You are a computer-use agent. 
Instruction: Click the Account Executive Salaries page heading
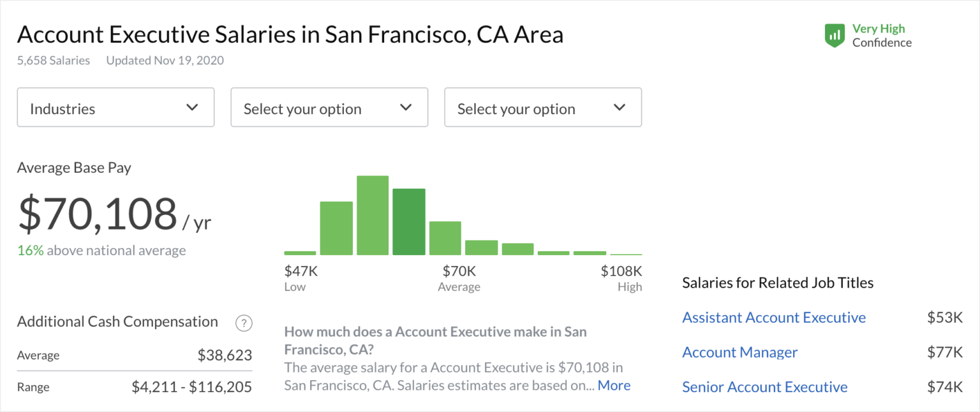coord(290,34)
